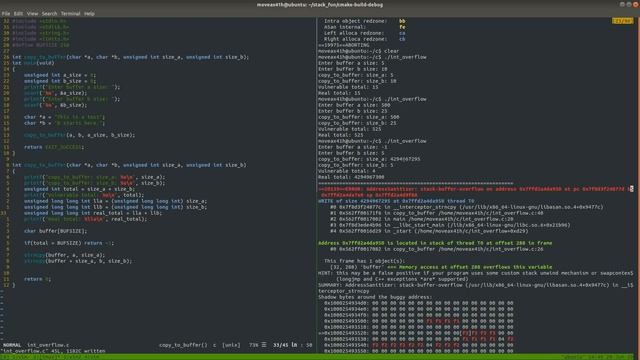
Task: Click 'unsigned int total = size_a + size_b;' line
Action: [x=79, y=189]
